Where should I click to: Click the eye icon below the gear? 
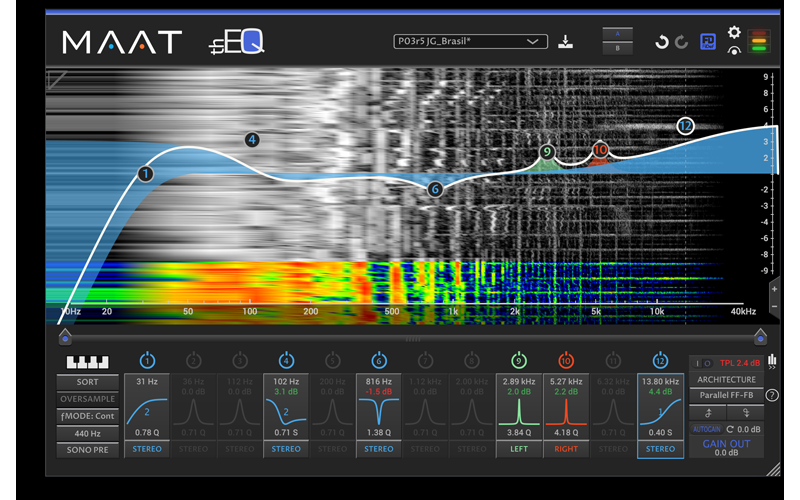point(734,50)
